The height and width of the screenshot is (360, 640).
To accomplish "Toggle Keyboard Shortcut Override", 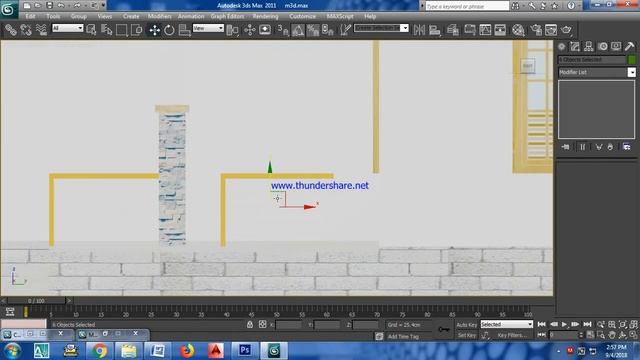I will (265, 30).
